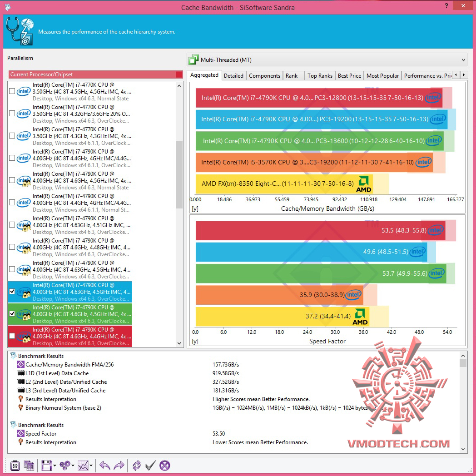Click the Binary Numeral System tip icon
Viewport: 476px width, 476px height.
click(x=20, y=407)
